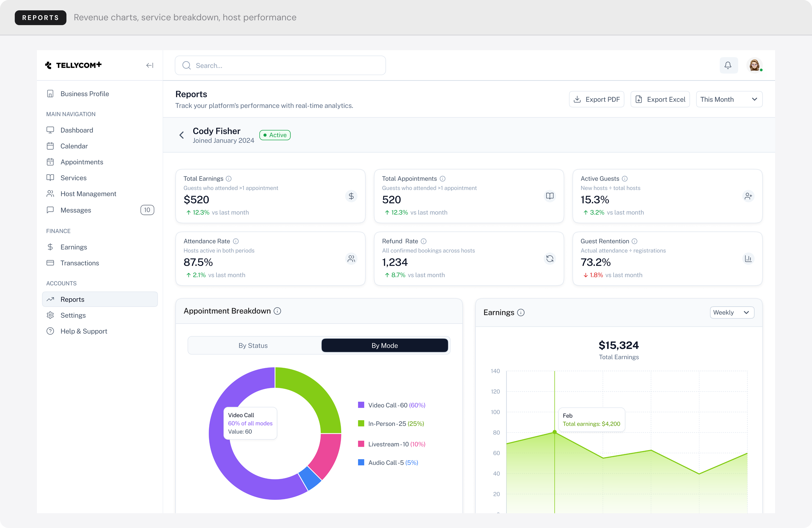Collapse the sidebar with arrow icon
812x528 pixels.
149,65
